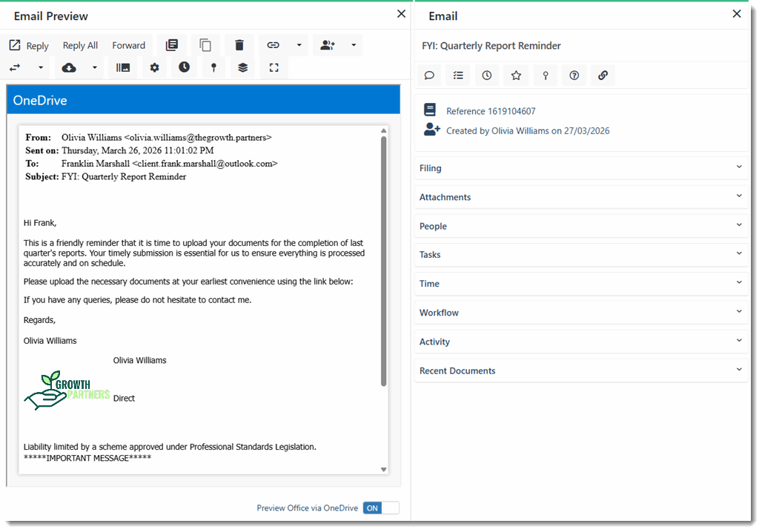Click the '*****IMPORTANT MESSAGE*****' line

coord(87,458)
